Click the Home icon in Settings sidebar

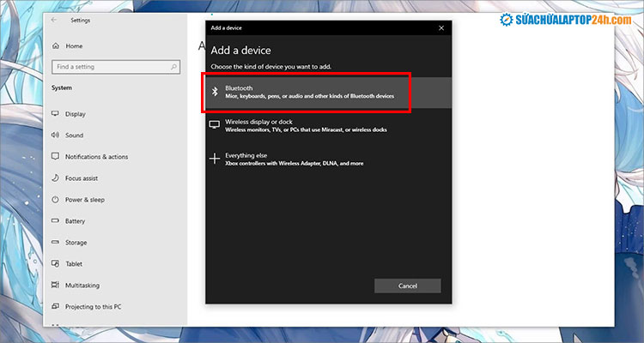(x=56, y=45)
